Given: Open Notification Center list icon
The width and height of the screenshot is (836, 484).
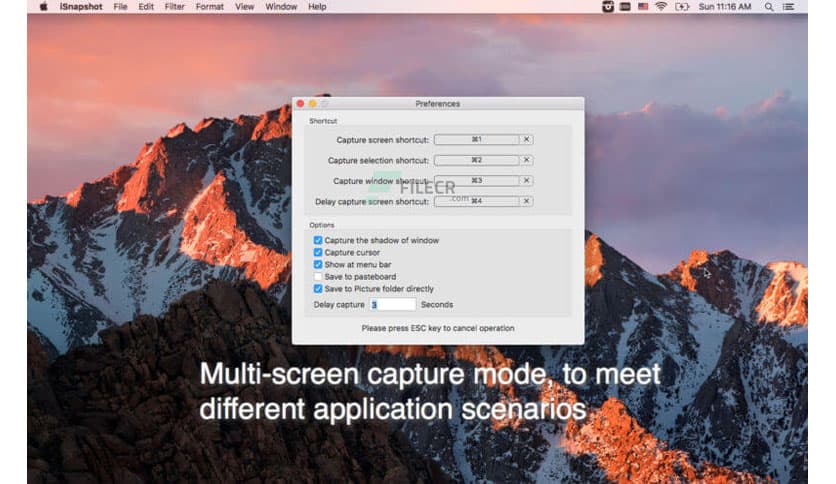Looking at the screenshot, I should (789, 7).
